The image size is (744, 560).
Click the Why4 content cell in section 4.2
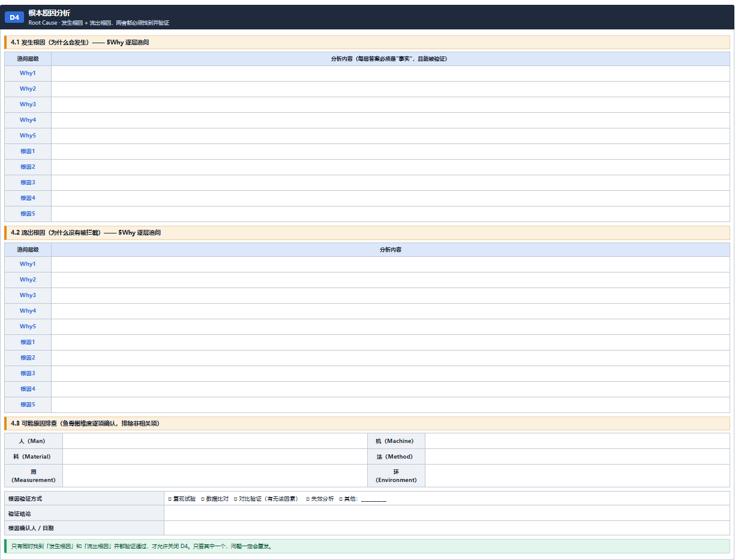(391, 311)
